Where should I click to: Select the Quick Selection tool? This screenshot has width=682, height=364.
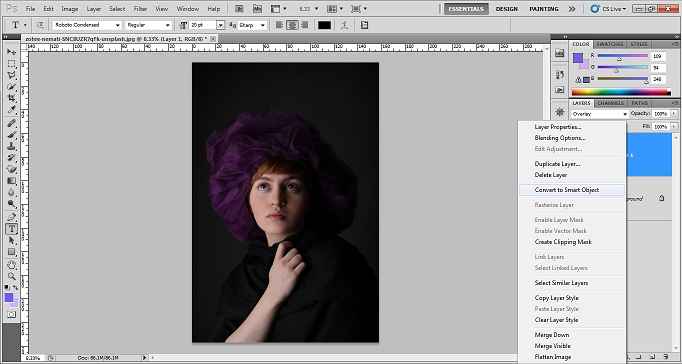pyautogui.click(x=11, y=87)
